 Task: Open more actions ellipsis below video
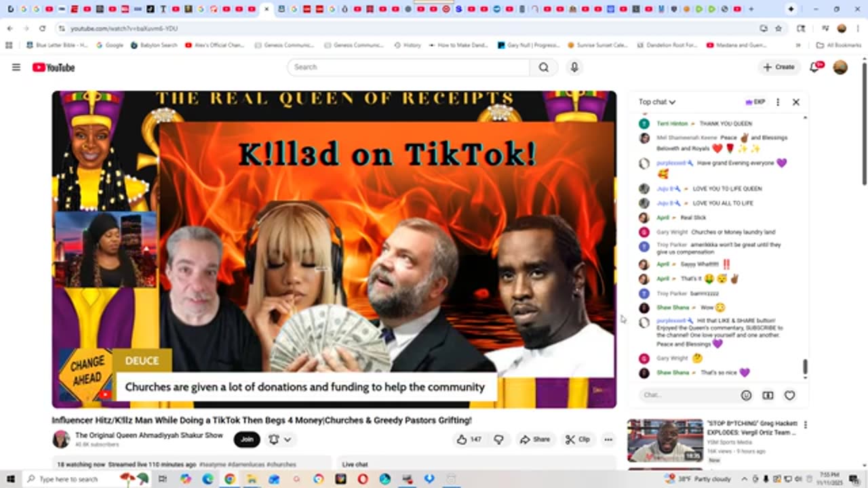pos(608,439)
